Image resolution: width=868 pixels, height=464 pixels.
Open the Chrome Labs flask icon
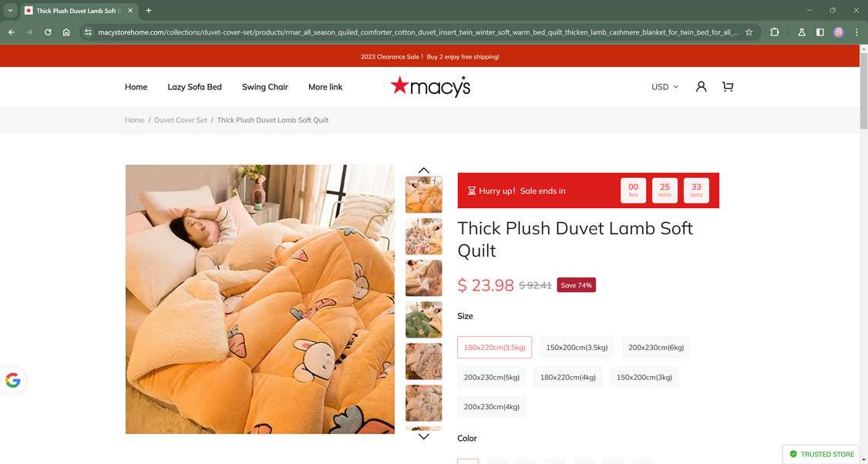pos(801,32)
